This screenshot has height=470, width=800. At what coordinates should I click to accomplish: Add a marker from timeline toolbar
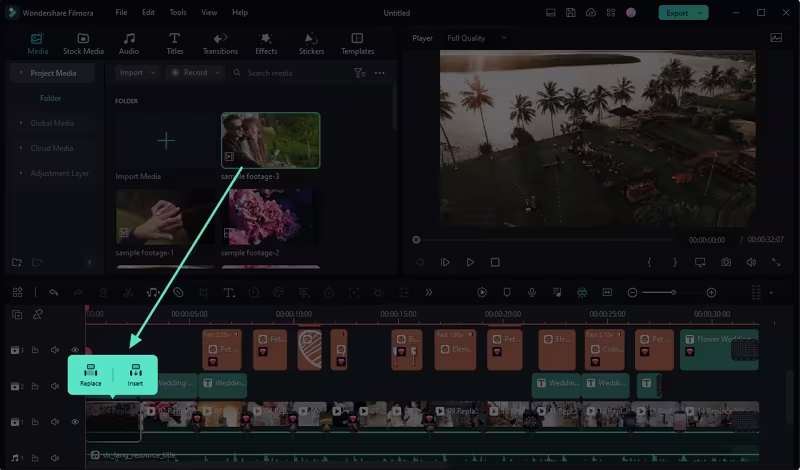507,292
